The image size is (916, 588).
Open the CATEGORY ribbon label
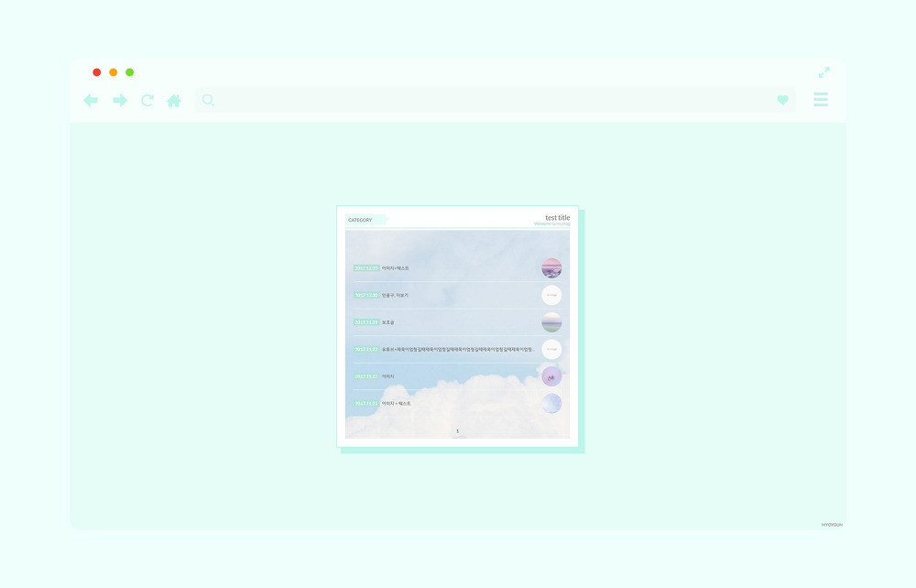pyautogui.click(x=367, y=220)
